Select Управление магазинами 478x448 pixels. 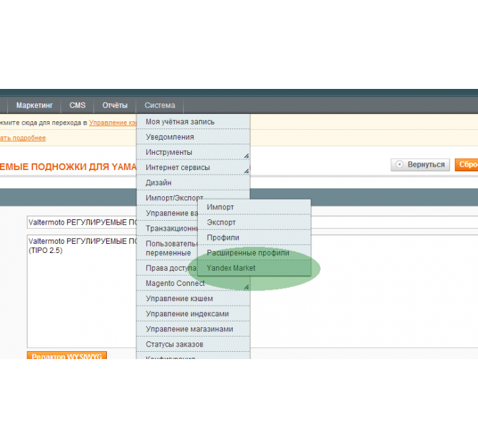[x=193, y=329]
